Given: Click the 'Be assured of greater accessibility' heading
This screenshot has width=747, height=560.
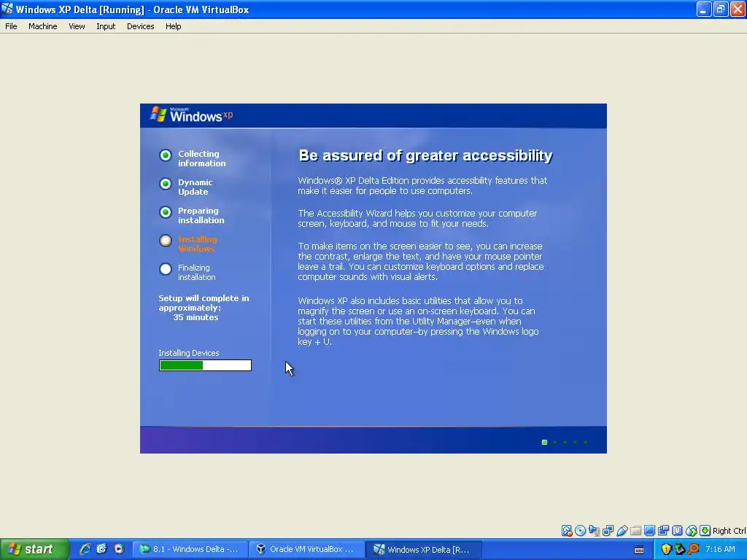Looking at the screenshot, I should tap(425, 155).
